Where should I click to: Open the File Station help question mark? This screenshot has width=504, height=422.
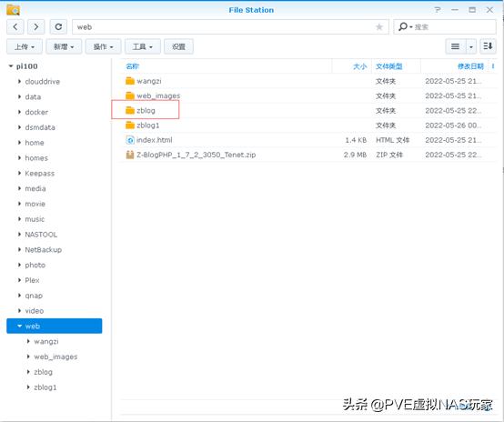[438, 10]
